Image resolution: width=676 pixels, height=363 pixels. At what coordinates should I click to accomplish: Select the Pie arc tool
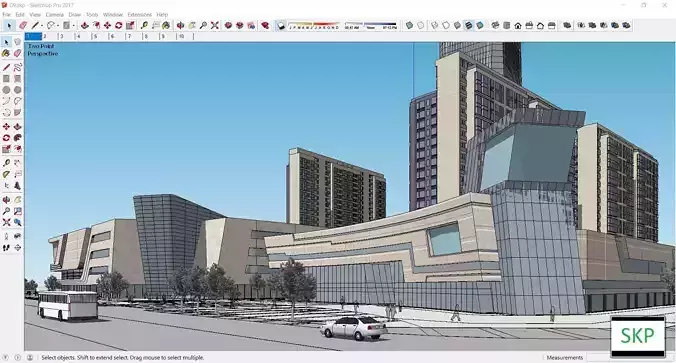pyautogui.click(x=17, y=112)
